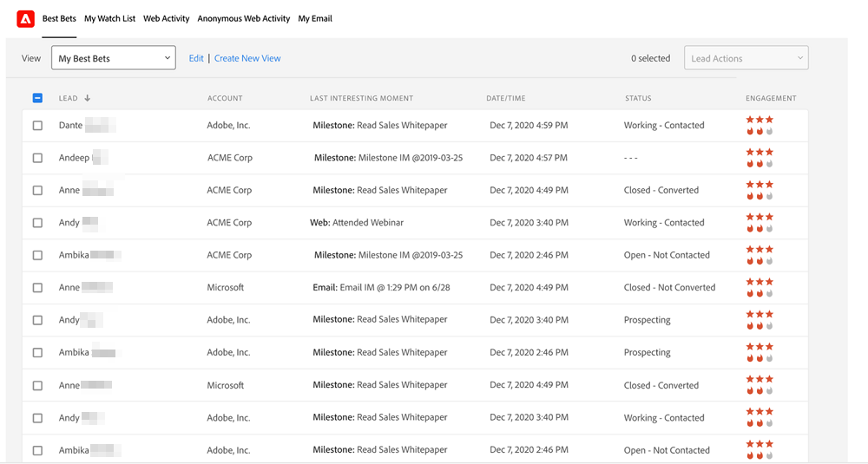Click star rating in Ambika's Milestone IM row
The height and width of the screenshot is (464, 868).
tap(759, 250)
